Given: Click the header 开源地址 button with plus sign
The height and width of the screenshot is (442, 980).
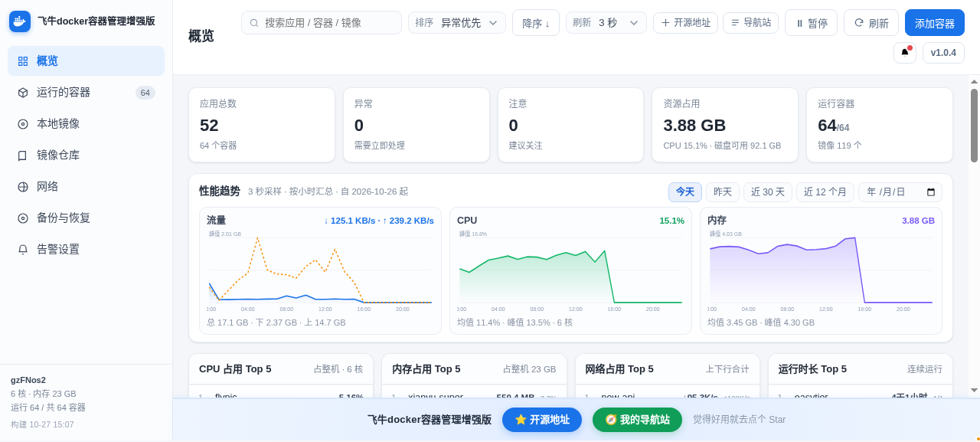Looking at the screenshot, I should 685,23.
